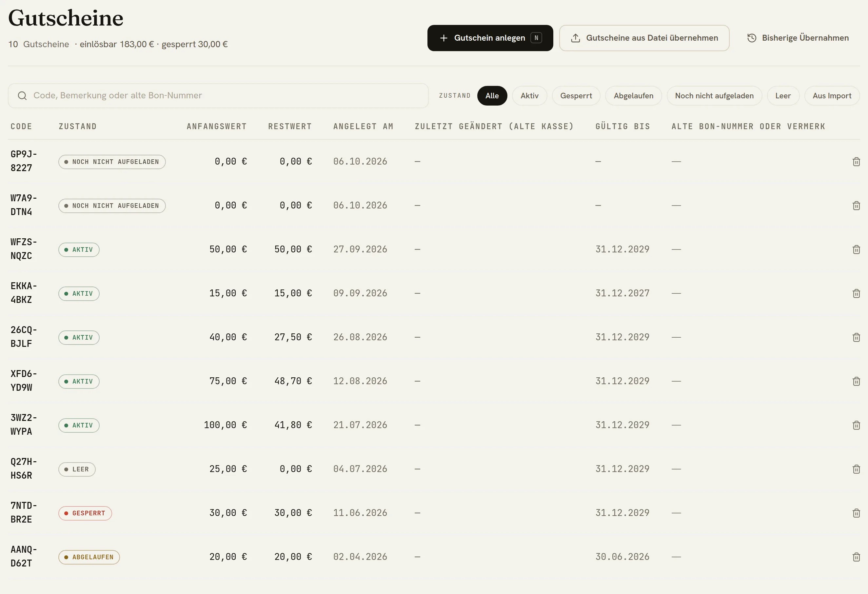Focus the code or Bon-Nummer search field

218,96
